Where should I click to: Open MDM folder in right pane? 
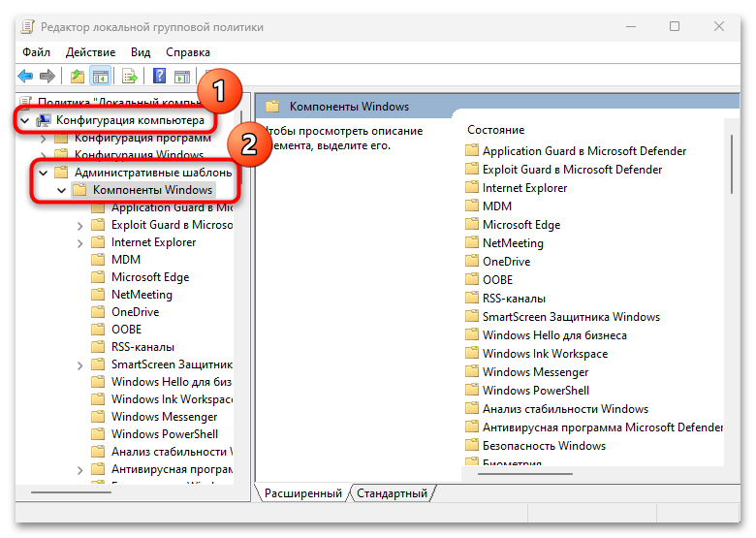pyautogui.click(x=497, y=206)
